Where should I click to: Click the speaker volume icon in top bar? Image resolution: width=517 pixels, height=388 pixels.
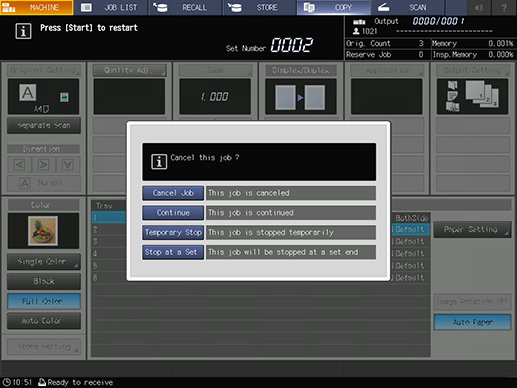tap(479, 7)
